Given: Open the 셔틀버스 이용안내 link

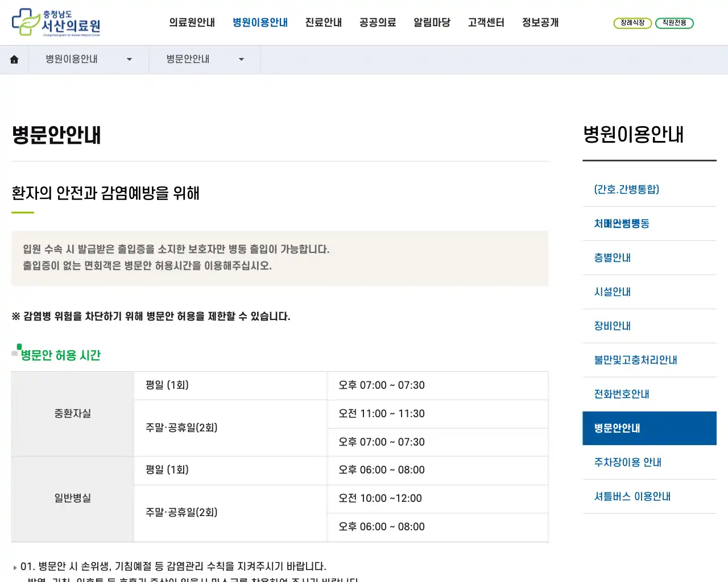Looking at the screenshot, I should [x=650, y=496].
